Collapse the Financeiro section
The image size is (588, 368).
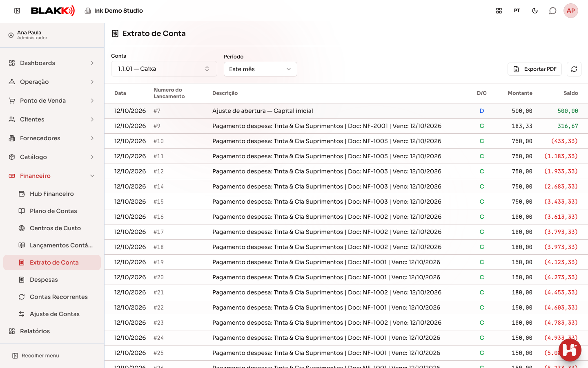pos(52,176)
